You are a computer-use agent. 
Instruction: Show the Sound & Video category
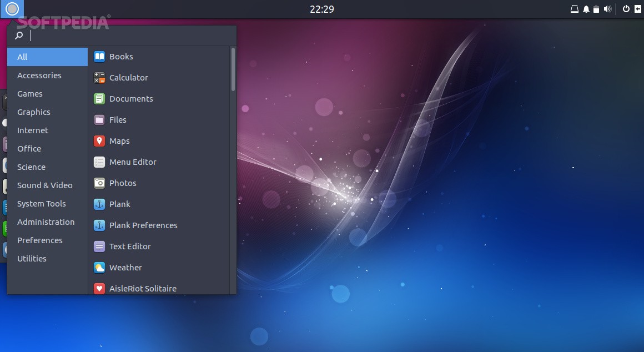click(45, 185)
